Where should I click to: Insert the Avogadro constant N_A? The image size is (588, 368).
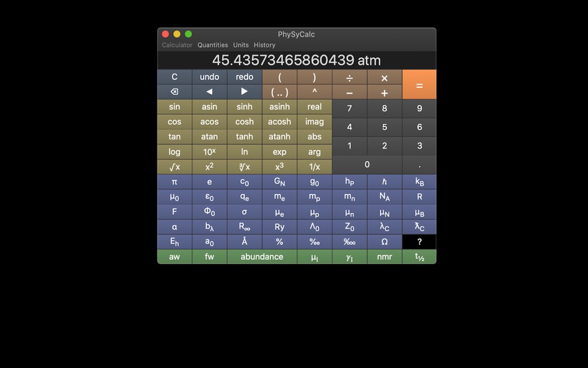[384, 197]
